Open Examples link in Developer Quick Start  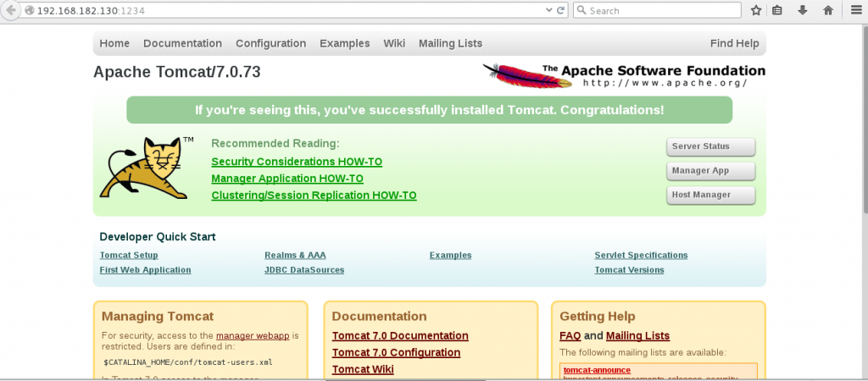point(451,255)
